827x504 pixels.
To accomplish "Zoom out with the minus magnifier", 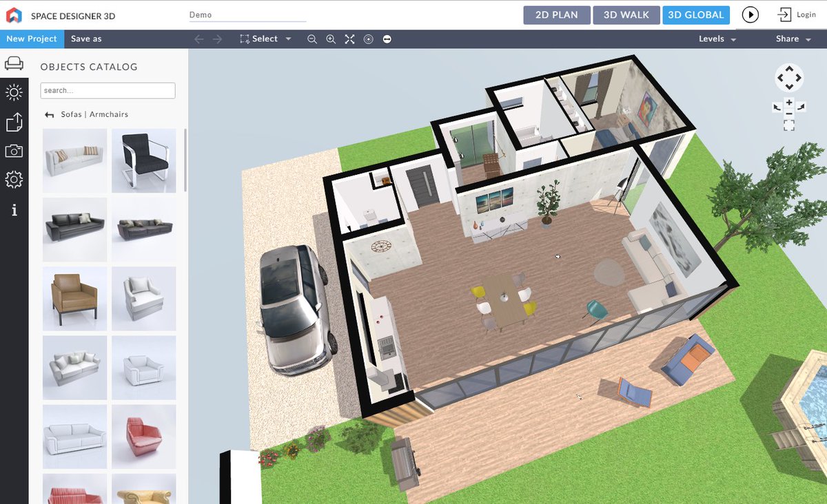I will click(x=312, y=39).
